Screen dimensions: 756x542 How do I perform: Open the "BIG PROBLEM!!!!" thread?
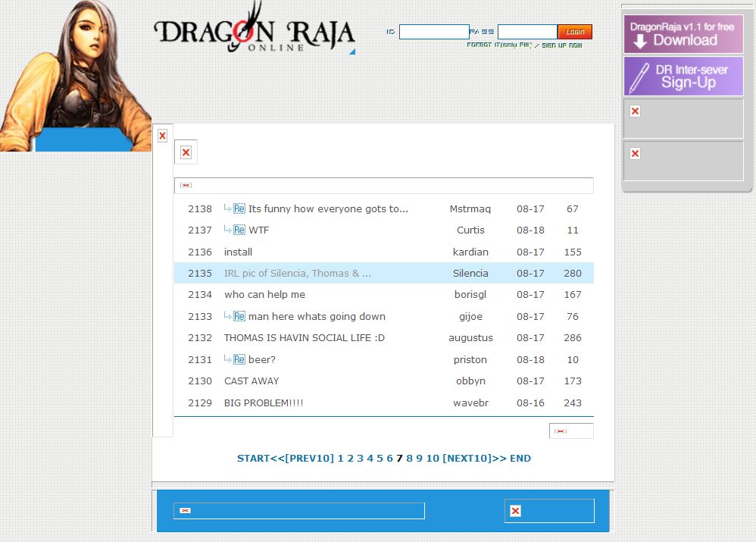264,403
